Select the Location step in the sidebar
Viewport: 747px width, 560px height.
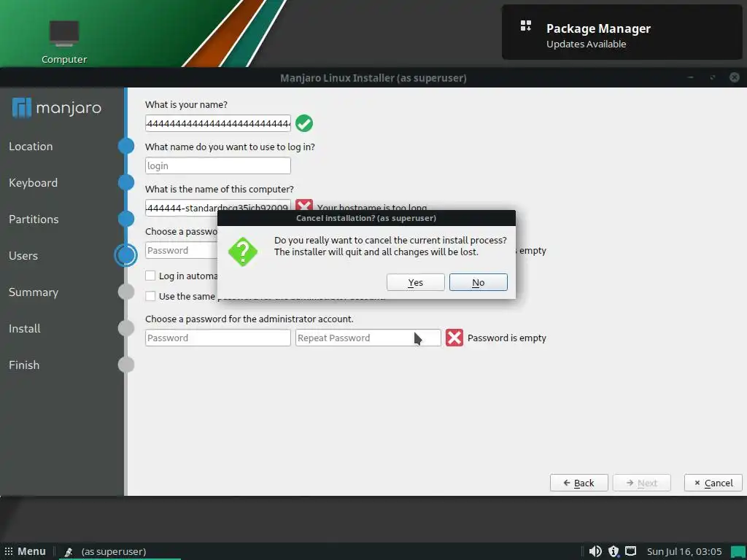[31, 146]
